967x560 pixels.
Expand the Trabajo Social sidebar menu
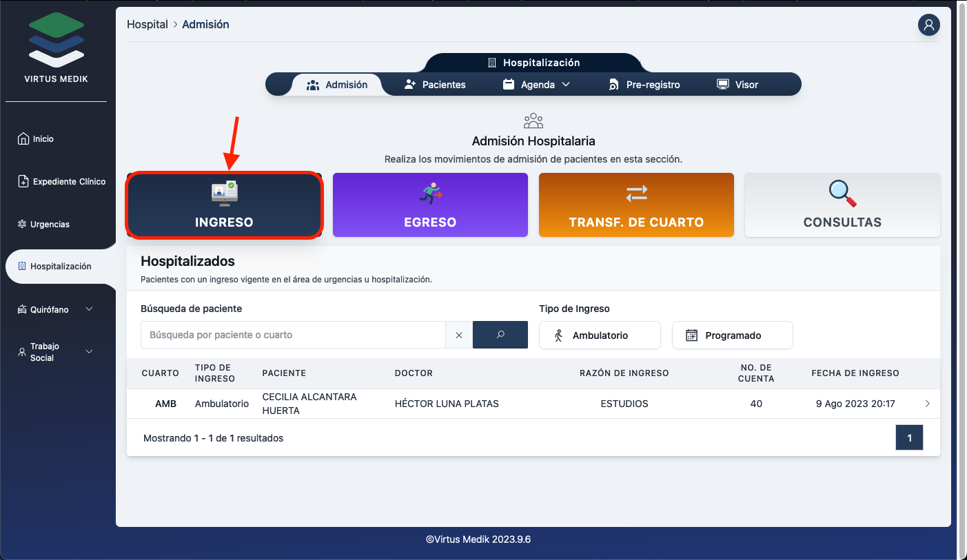point(57,352)
